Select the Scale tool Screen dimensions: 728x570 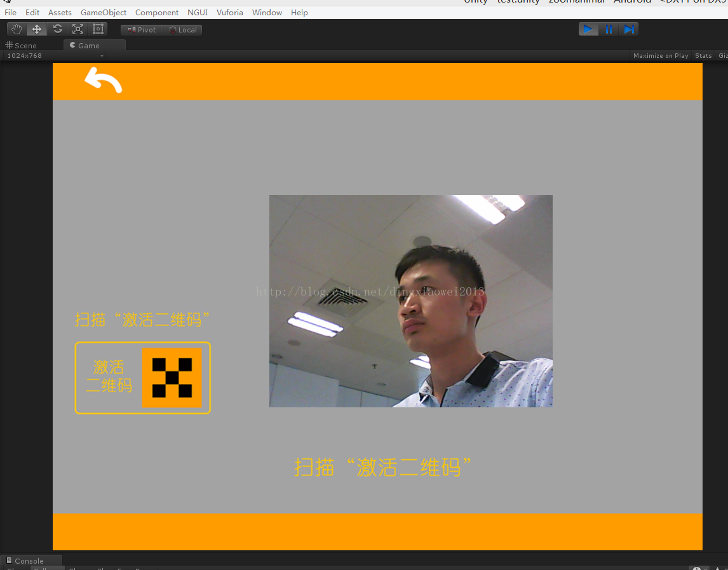click(78, 29)
